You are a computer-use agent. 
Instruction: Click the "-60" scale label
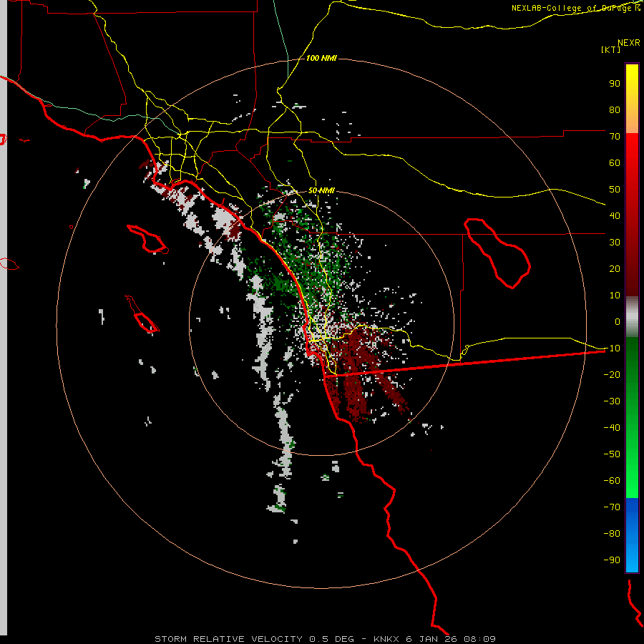point(612,481)
